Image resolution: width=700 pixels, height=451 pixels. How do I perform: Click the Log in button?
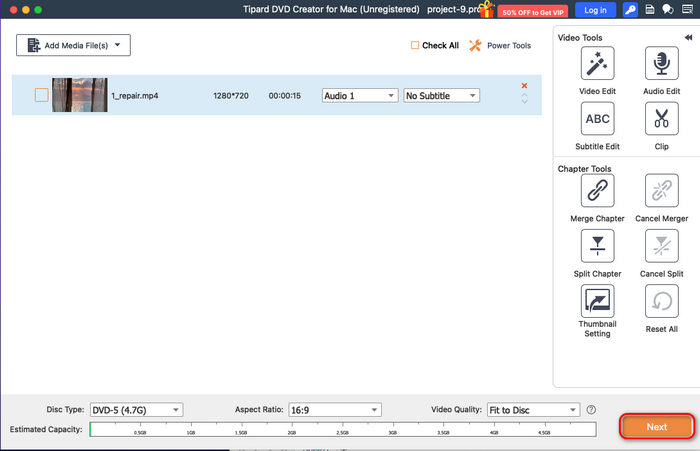(596, 10)
